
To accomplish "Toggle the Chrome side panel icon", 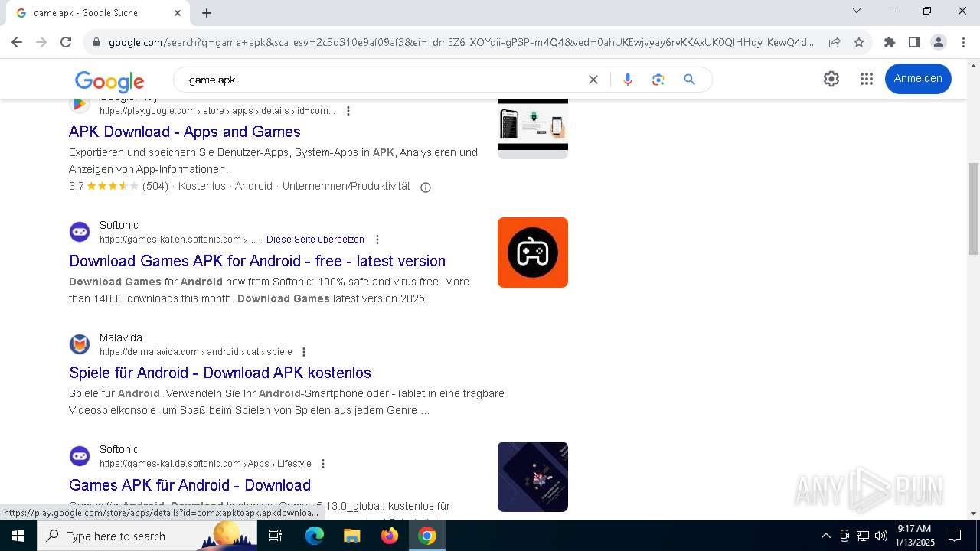I will [x=914, y=43].
